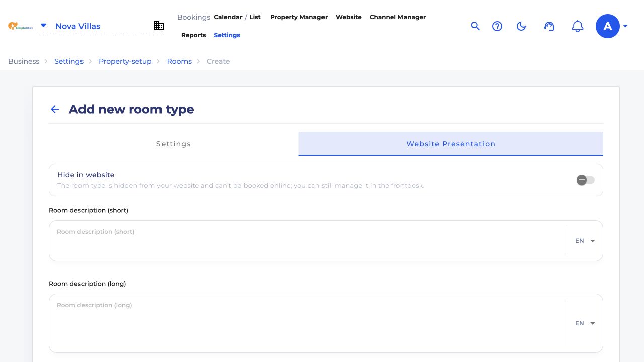Click the Add new room type heading

pos(131,109)
